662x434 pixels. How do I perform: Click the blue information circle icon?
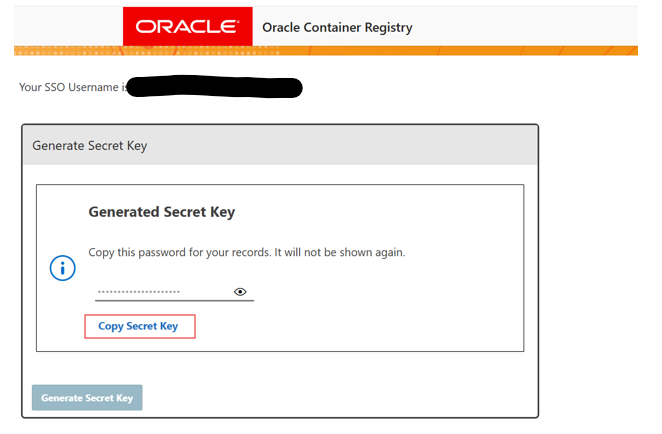pos(63,268)
